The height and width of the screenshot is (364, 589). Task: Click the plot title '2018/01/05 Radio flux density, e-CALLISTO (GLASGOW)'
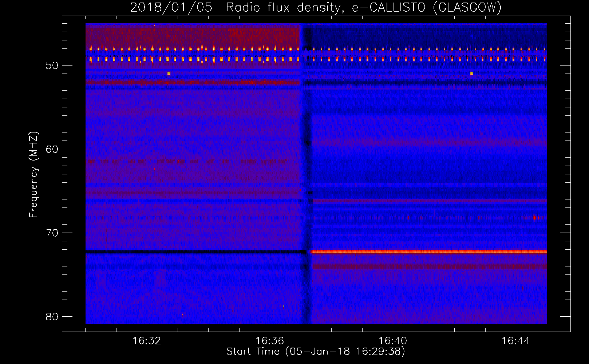[316, 7]
